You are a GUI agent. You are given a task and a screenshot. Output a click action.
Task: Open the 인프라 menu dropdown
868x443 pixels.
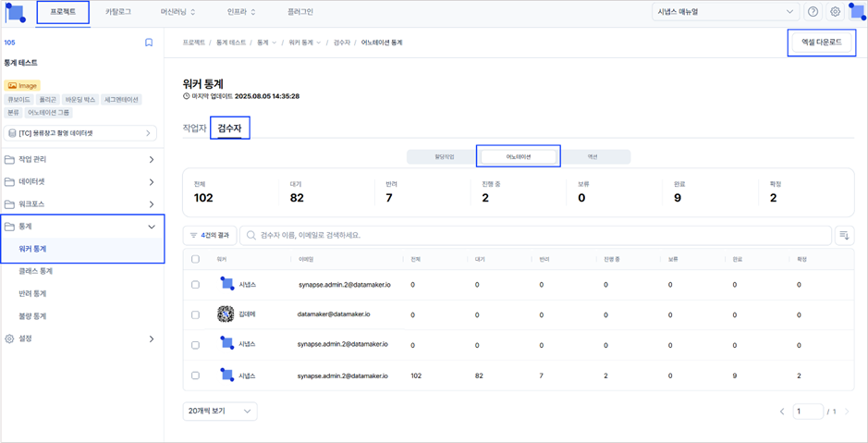[241, 12]
